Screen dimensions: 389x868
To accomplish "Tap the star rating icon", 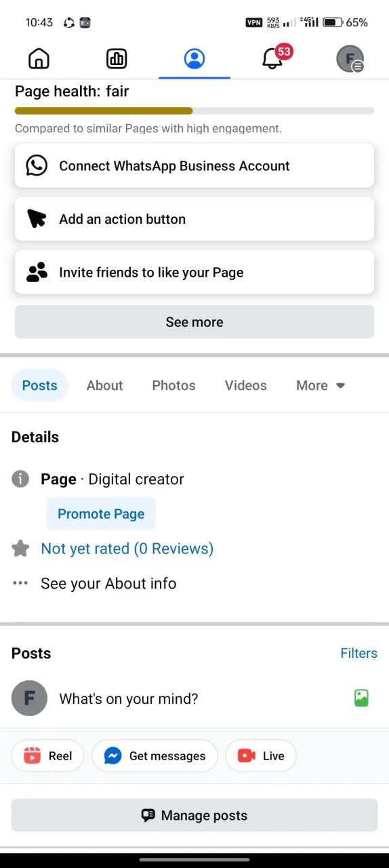I will 21,549.
